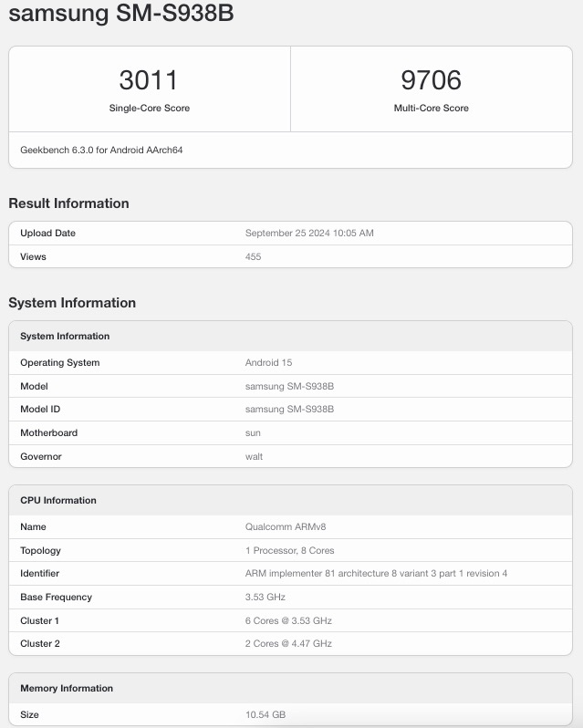Click the ARM implementer identifier value

[x=376, y=574]
